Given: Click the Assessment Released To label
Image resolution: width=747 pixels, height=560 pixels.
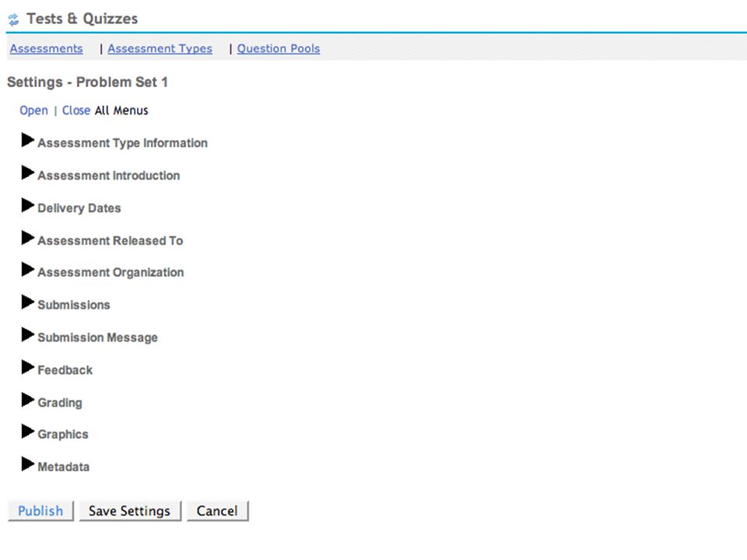Looking at the screenshot, I should click(110, 241).
